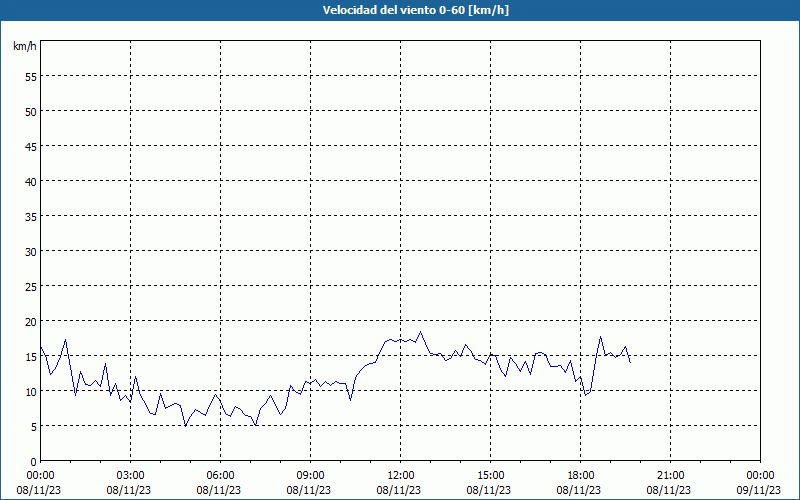Click the "12:00" x-axis time label
Viewport: 800px width, 500px height.
[401, 476]
